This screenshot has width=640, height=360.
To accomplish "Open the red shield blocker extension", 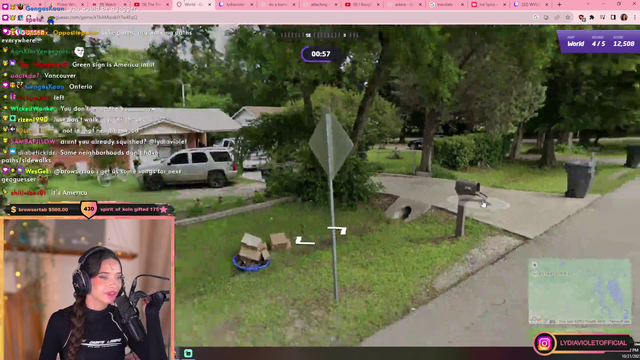I will [x=582, y=18].
